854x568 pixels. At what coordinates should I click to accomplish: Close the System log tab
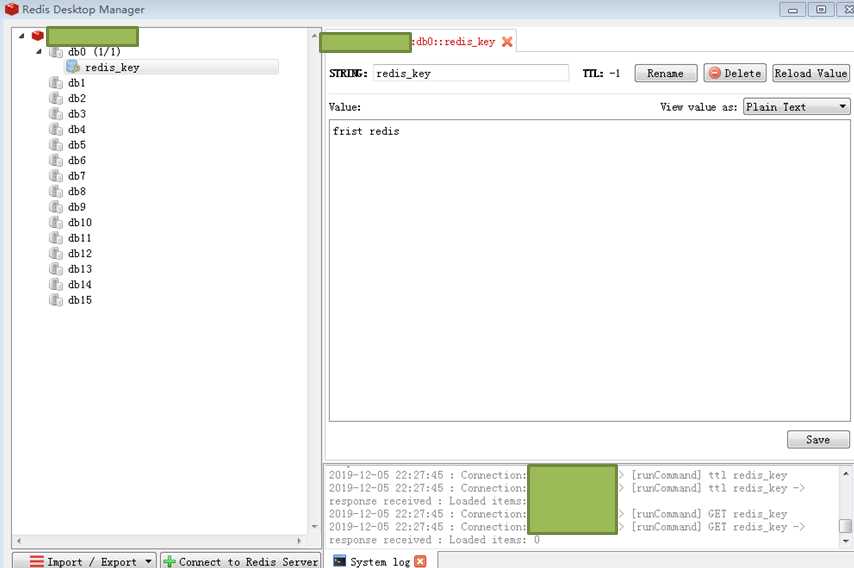point(420,561)
